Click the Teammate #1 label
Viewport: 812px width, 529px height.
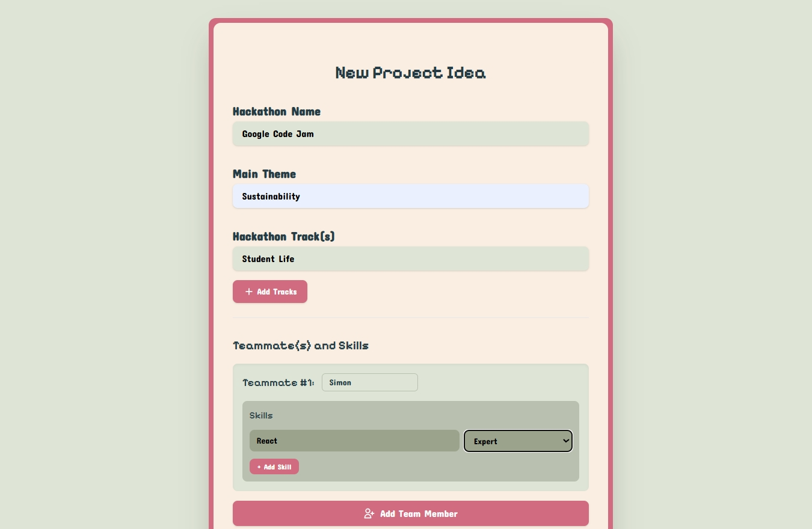278,383
